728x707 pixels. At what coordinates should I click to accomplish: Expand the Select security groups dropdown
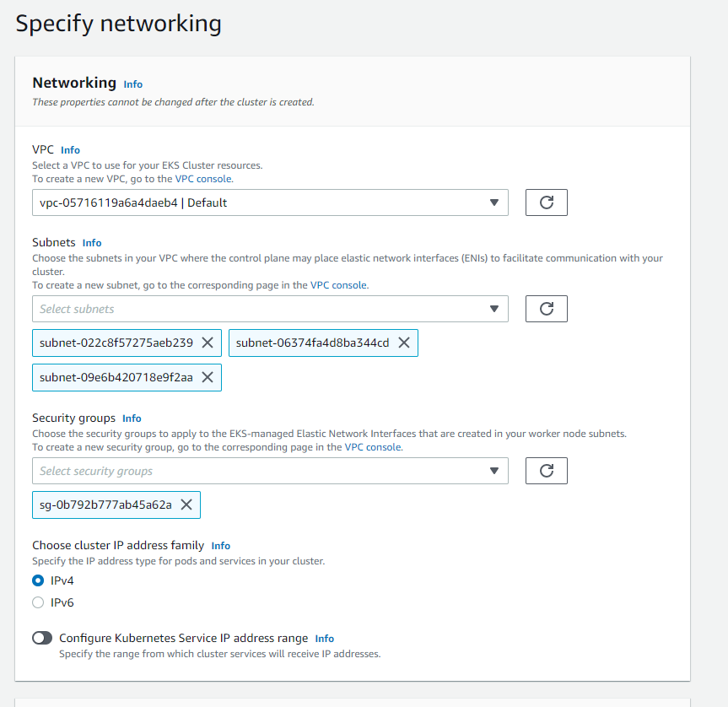coord(270,471)
